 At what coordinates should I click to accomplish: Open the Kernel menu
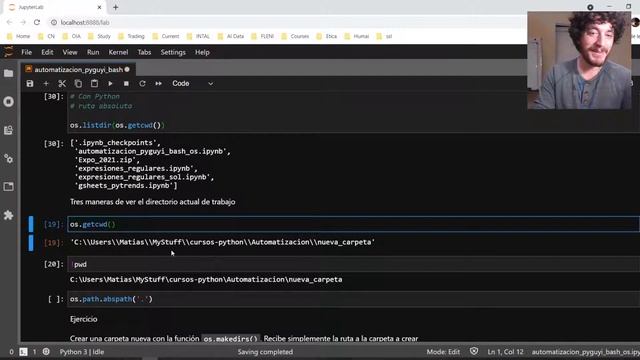pyautogui.click(x=118, y=52)
